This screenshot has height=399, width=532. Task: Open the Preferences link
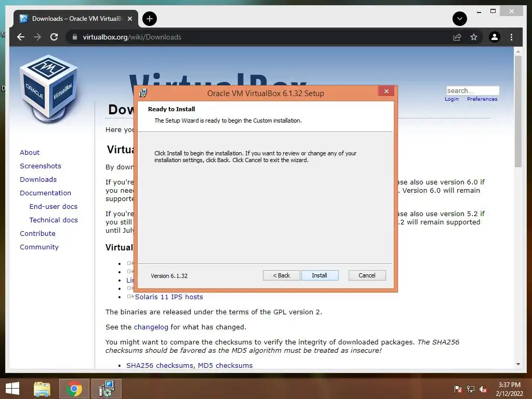(482, 99)
